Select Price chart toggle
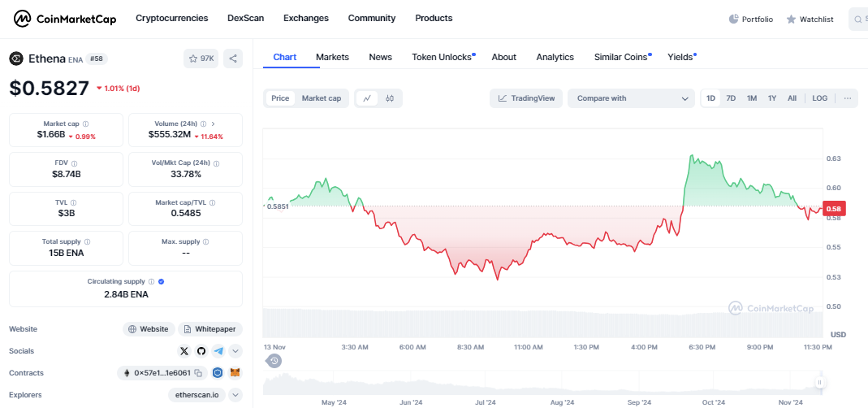Image resolution: width=868 pixels, height=408 pixels. coord(280,98)
